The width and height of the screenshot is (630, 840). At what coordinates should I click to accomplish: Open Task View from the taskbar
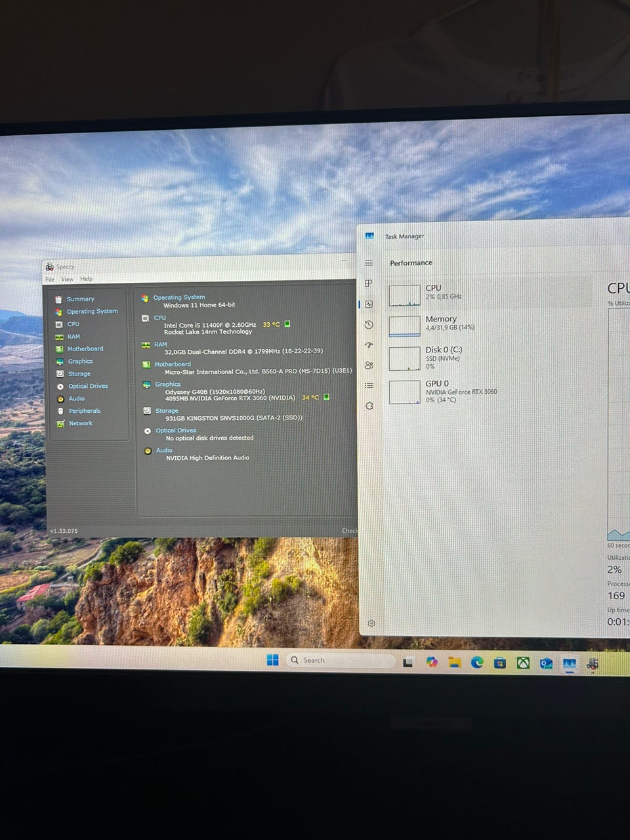408,662
